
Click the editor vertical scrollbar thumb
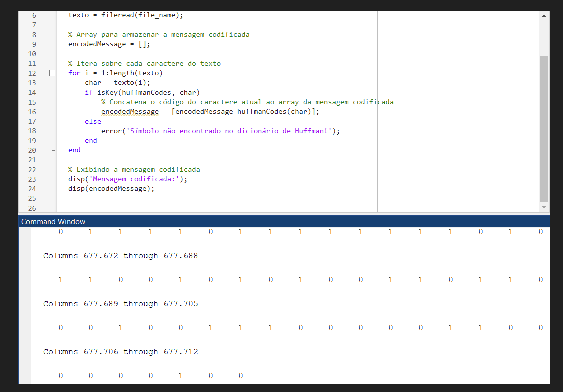544,129
